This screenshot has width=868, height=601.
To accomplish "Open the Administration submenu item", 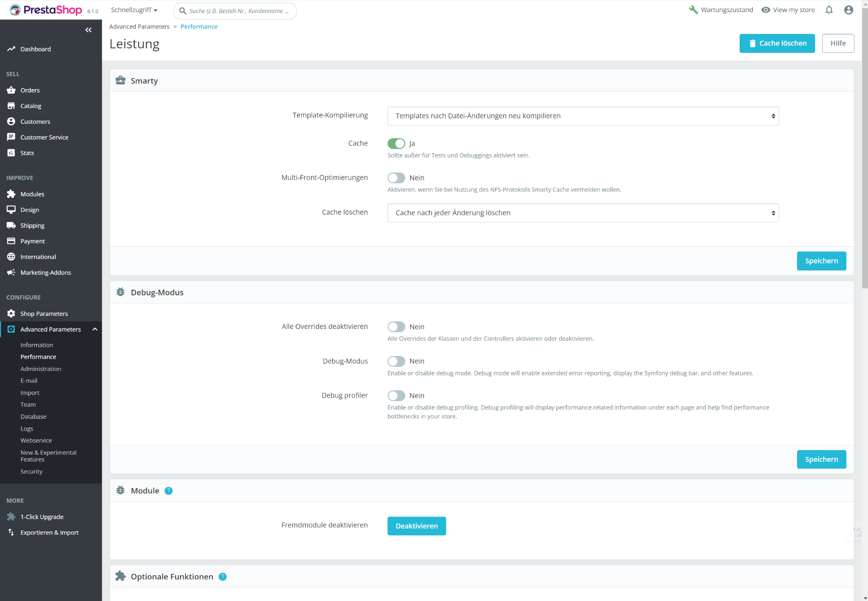I will coord(41,369).
